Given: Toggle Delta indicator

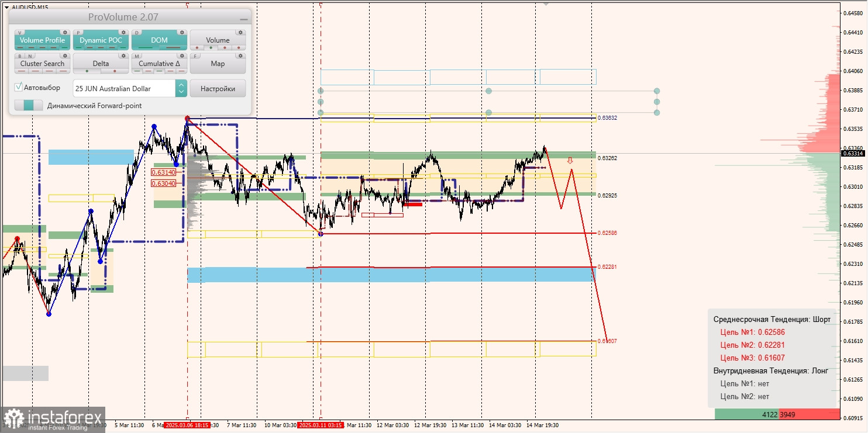Looking at the screenshot, I should pos(101,64).
